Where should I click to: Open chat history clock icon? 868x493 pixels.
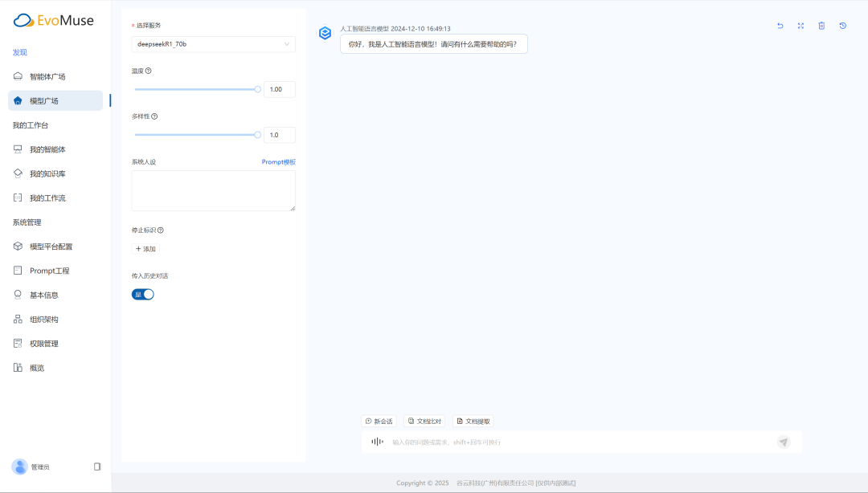point(842,26)
